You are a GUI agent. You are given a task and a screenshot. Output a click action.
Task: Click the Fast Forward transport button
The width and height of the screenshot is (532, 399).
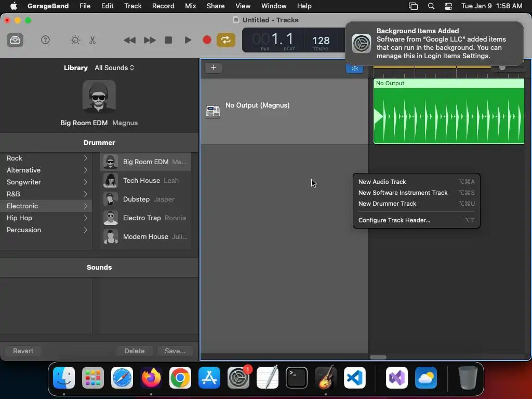[150, 40]
